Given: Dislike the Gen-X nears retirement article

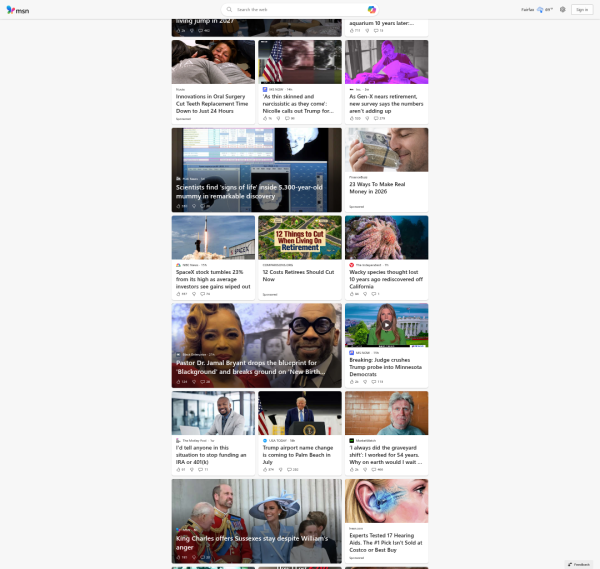Looking at the screenshot, I should click(367, 118).
